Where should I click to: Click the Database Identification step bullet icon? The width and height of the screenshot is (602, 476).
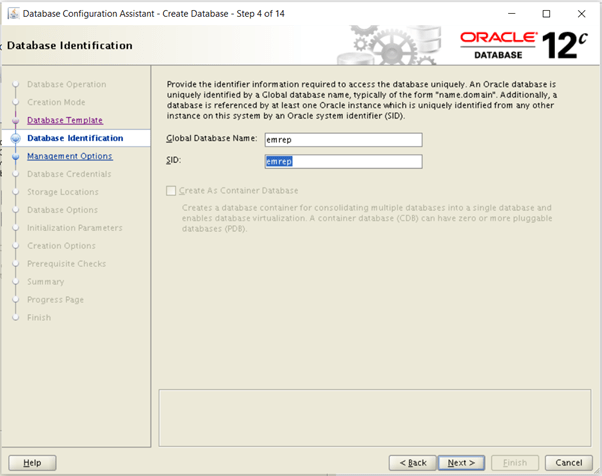[x=15, y=139]
